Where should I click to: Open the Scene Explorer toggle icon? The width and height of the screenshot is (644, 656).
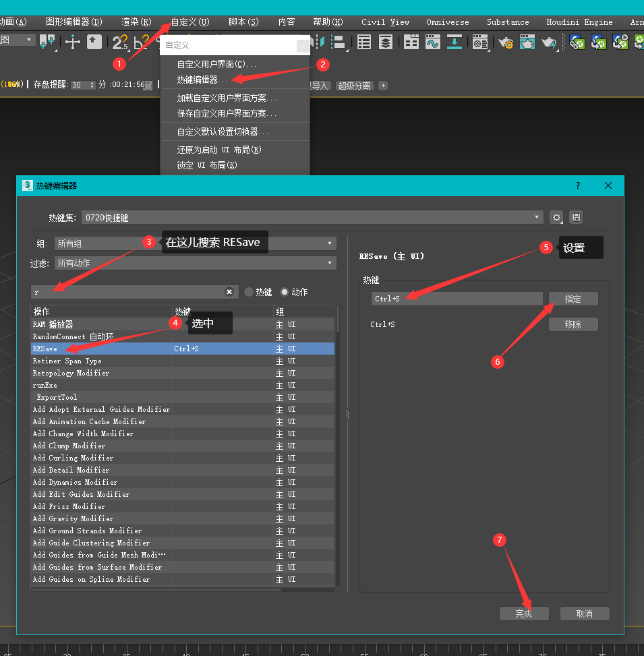coord(364,42)
